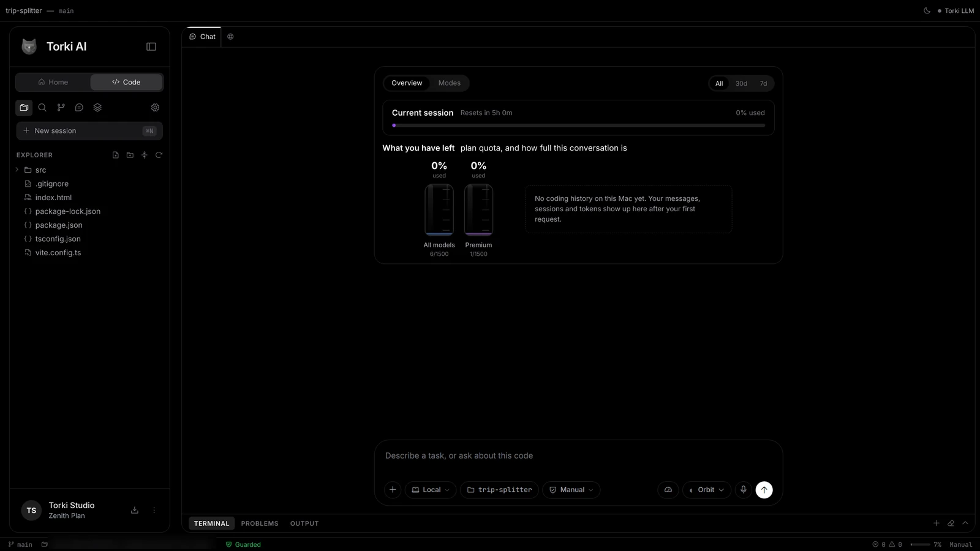The image size is (980, 551).
Task: Open sidebar settings gear
Action: (x=155, y=108)
